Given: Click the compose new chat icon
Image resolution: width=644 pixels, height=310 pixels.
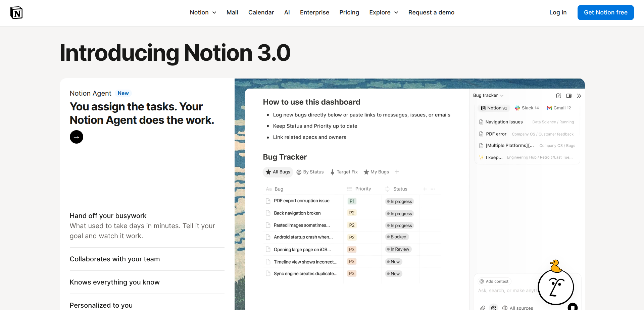Looking at the screenshot, I should click(558, 96).
